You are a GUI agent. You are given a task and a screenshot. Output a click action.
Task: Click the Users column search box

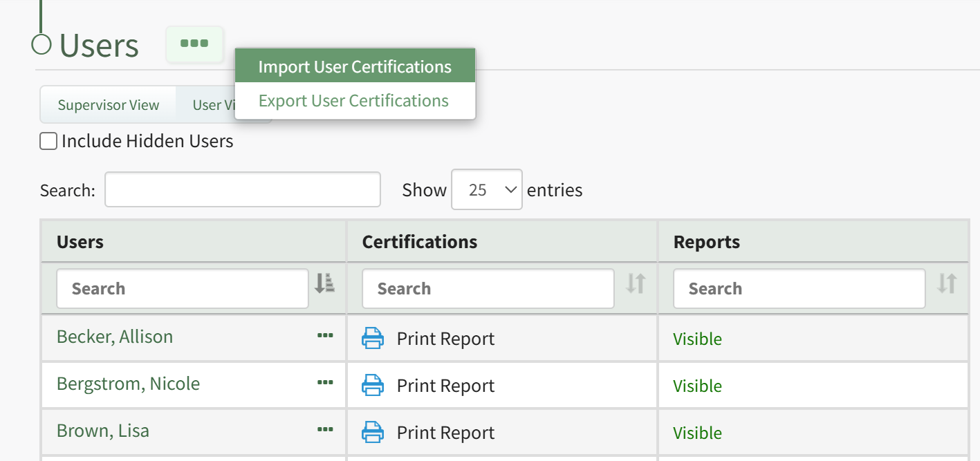coord(183,288)
